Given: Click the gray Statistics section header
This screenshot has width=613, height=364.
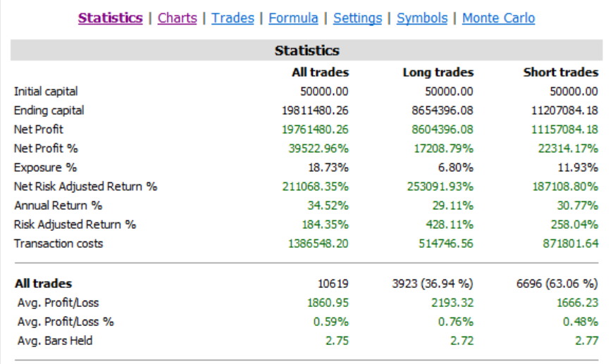Looking at the screenshot, I should pyautogui.click(x=306, y=51).
